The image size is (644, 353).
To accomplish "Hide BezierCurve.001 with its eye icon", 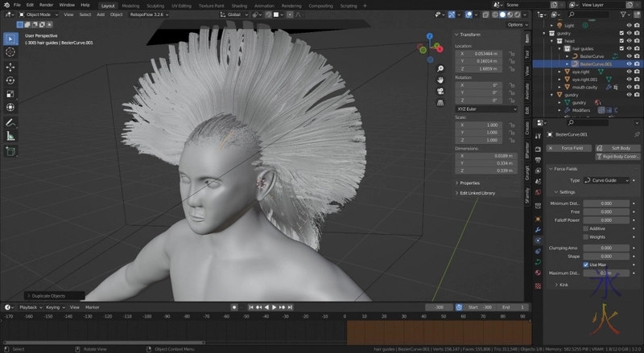I will click(x=629, y=64).
